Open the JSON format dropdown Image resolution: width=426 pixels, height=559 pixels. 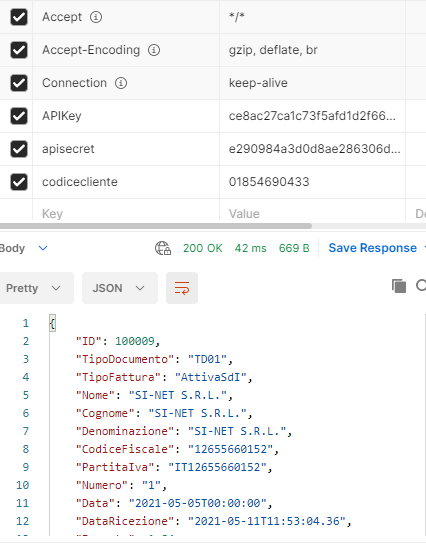[120, 288]
